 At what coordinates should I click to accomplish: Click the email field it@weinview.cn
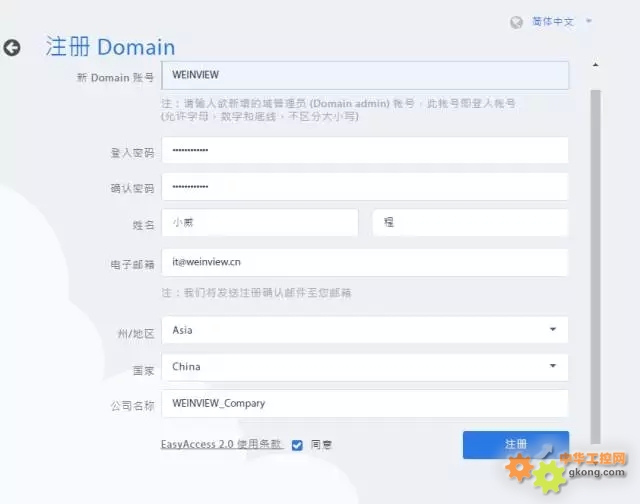[x=365, y=262]
